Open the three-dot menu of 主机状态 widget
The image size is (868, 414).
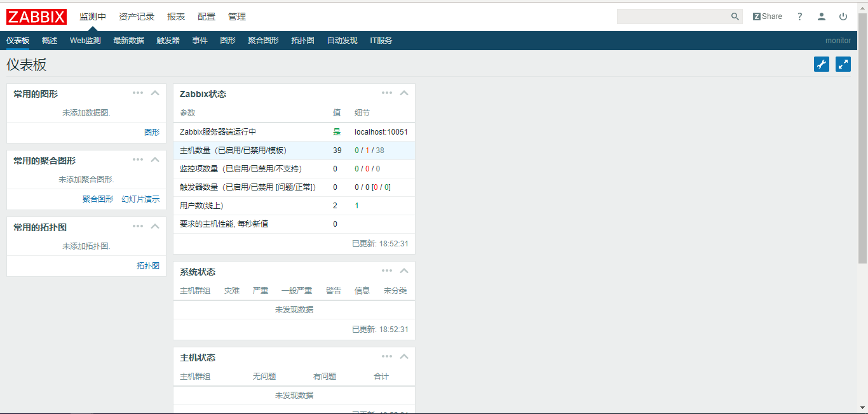pyautogui.click(x=387, y=356)
